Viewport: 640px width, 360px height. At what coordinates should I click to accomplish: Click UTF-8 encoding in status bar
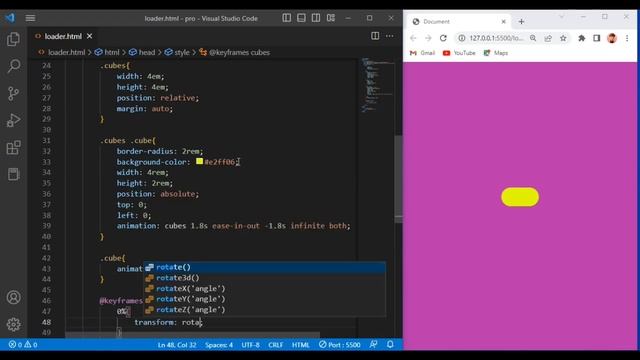pyautogui.click(x=250, y=345)
